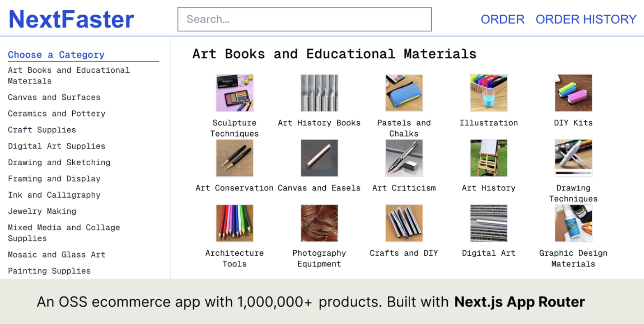
Task: Select the Pastels and Chalks picture
Action: [404, 93]
